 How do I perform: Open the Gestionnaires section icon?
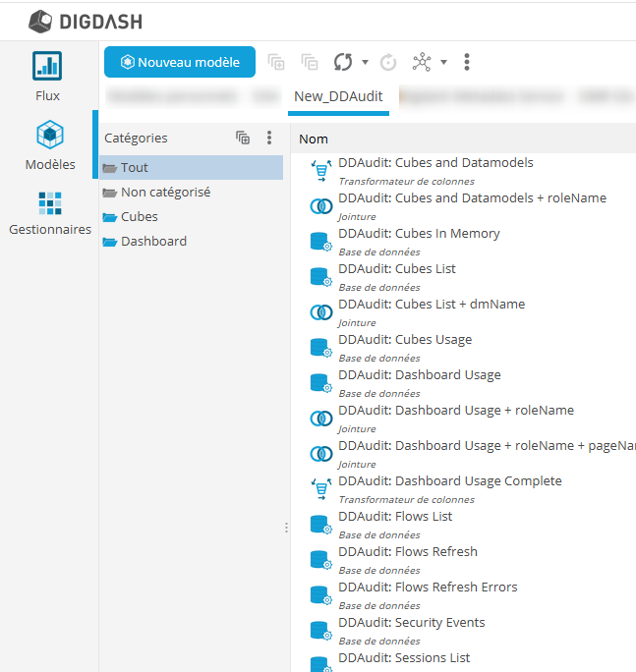tap(50, 203)
